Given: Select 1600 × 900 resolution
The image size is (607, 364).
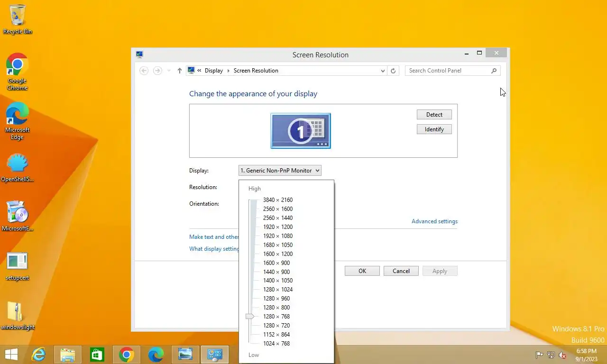Looking at the screenshot, I should 276,263.
